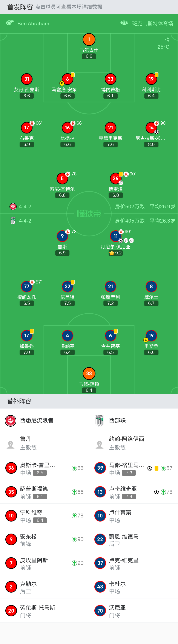Open 西悉尼流浪者 team logo in substitutes
This screenshot has width=178, height=644.
pyautogui.click(x=11, y=421)
